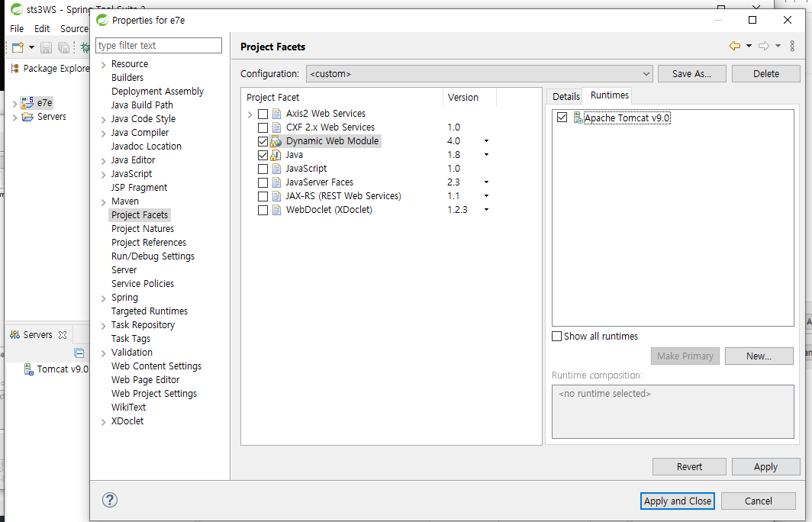Click the help question mark icon
This screenshot has height=522, width=812.
(x=110, y=500)
